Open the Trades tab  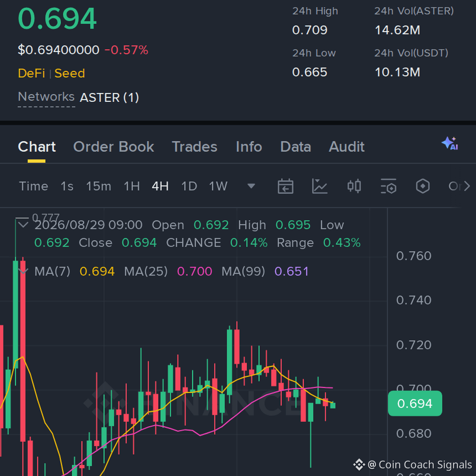pyautogui.click(x=195, y=147)
